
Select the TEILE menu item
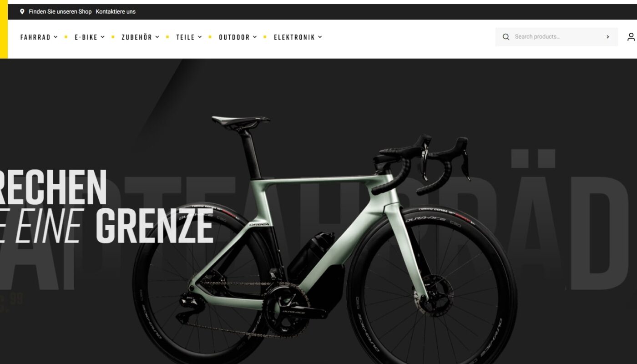[x=186, y=37]
